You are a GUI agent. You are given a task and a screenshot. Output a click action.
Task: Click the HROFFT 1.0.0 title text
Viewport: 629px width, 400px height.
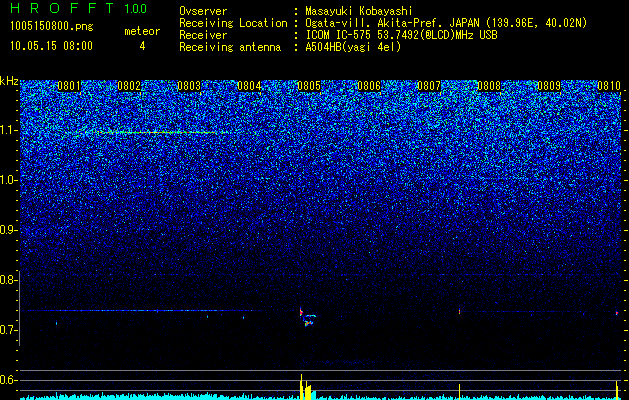79,8
